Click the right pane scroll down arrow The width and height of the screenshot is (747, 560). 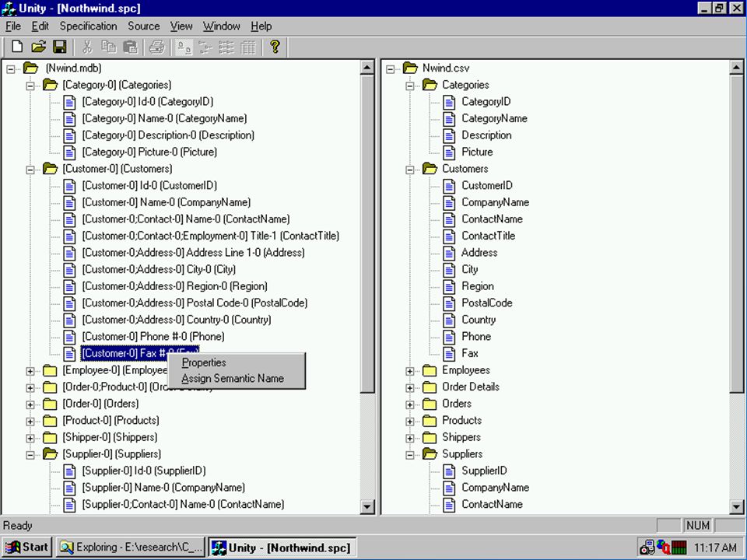736,506
